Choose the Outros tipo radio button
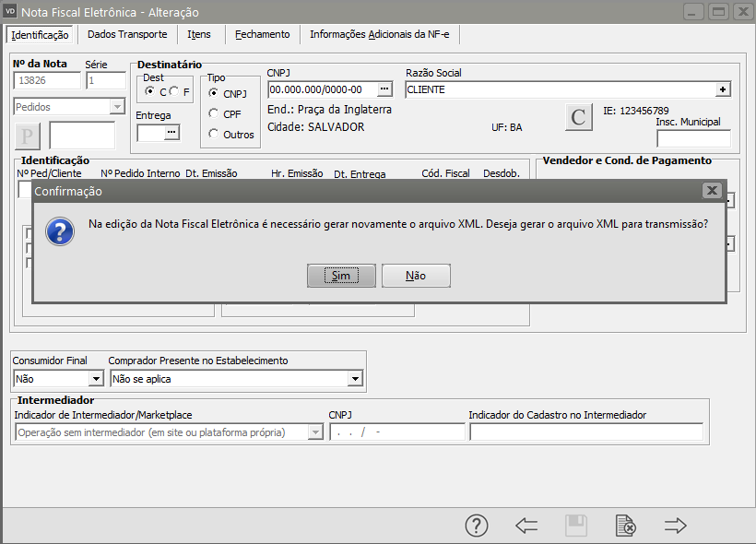 point(214,134)
